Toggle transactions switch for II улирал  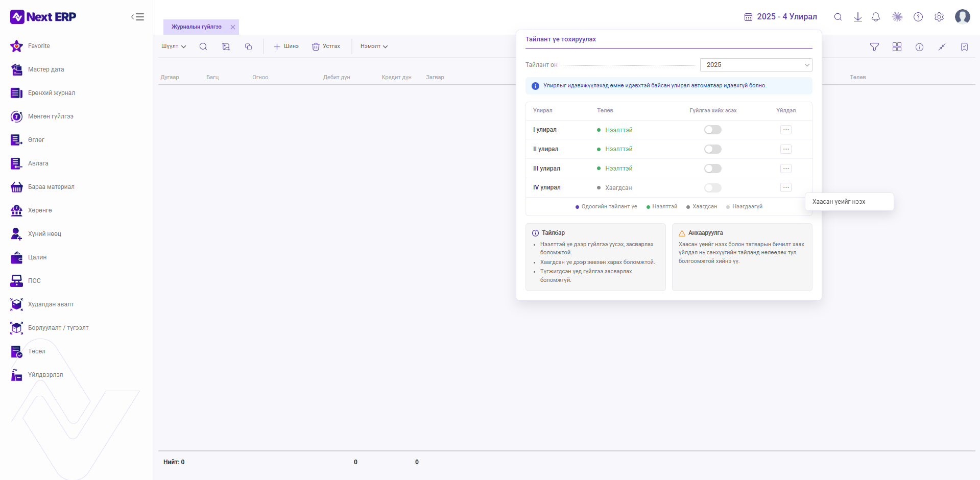coord(713,149)
